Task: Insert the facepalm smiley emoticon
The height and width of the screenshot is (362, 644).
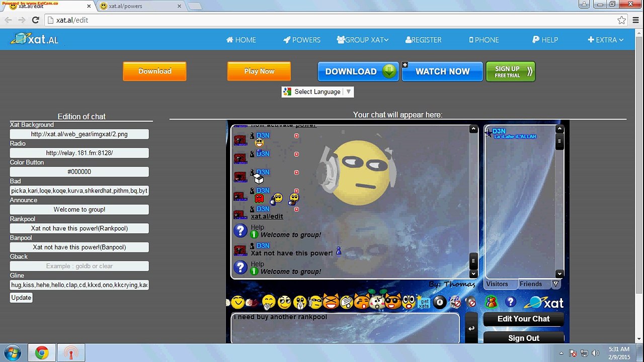Action: (346, 302)
